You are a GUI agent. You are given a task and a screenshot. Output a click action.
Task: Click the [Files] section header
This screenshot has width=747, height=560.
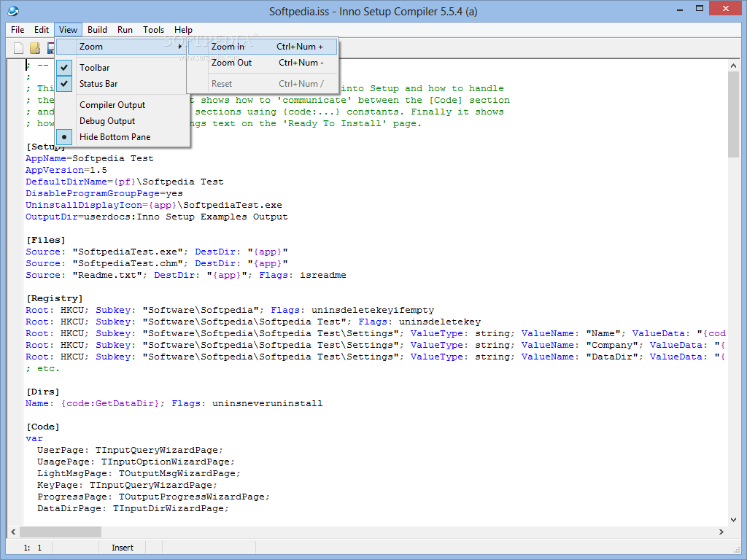(46, 240)
